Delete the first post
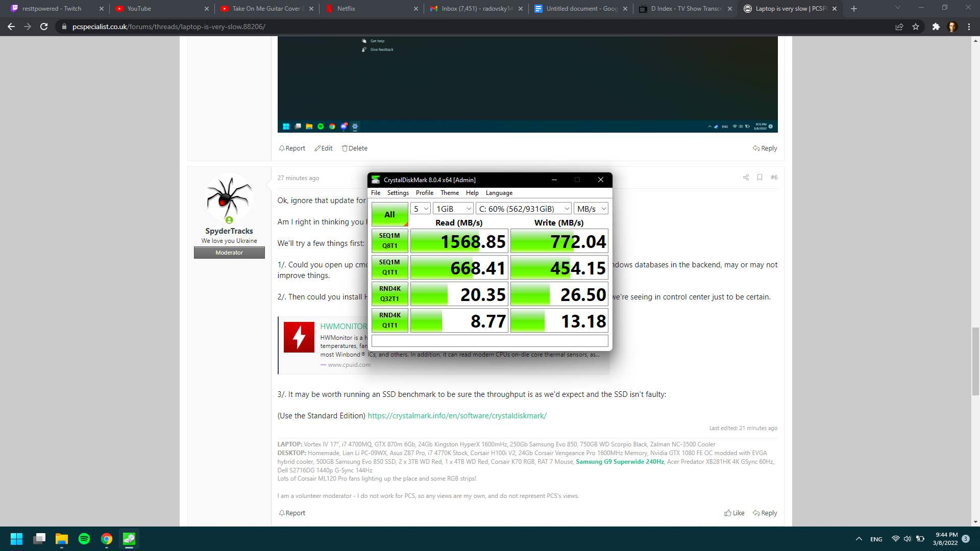The width and height of the screenshot is (980, 551). (355, 148)
